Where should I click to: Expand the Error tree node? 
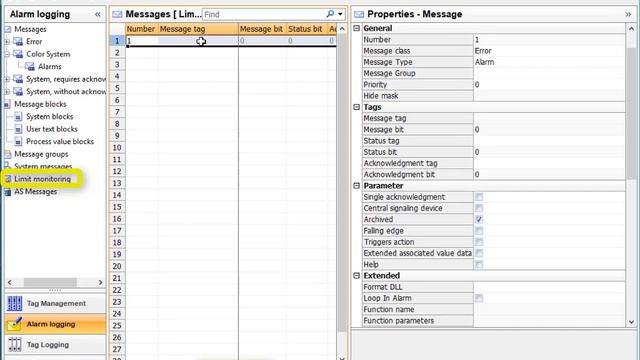tap(7, 42)
